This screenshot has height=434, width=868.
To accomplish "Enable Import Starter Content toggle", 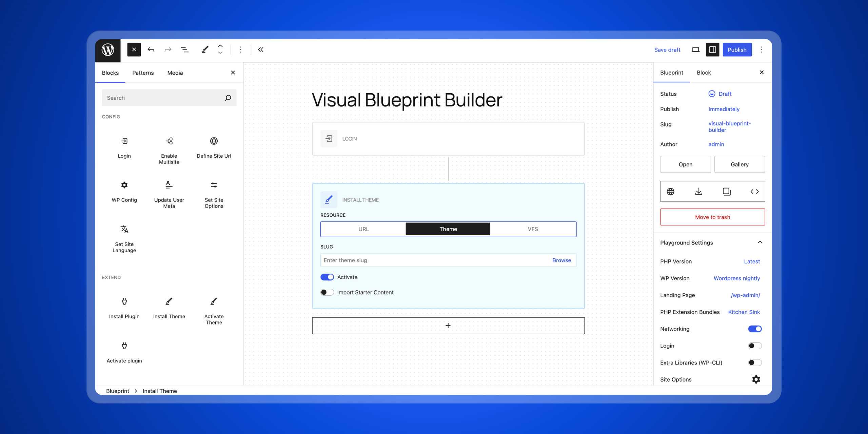I will 327,292.
